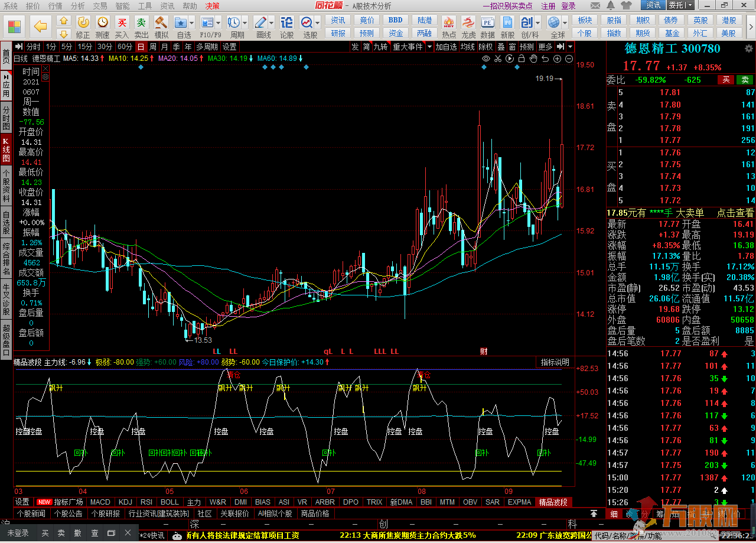Expand the 重大事件 dropdown arrow
The image size is (756, 543).
click(x=429, y=47)
